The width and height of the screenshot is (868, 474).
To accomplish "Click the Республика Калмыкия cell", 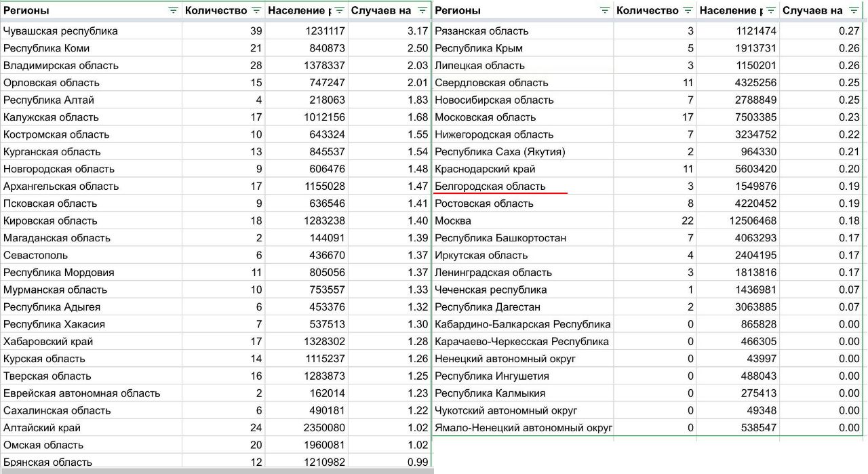I will (523, 393).
